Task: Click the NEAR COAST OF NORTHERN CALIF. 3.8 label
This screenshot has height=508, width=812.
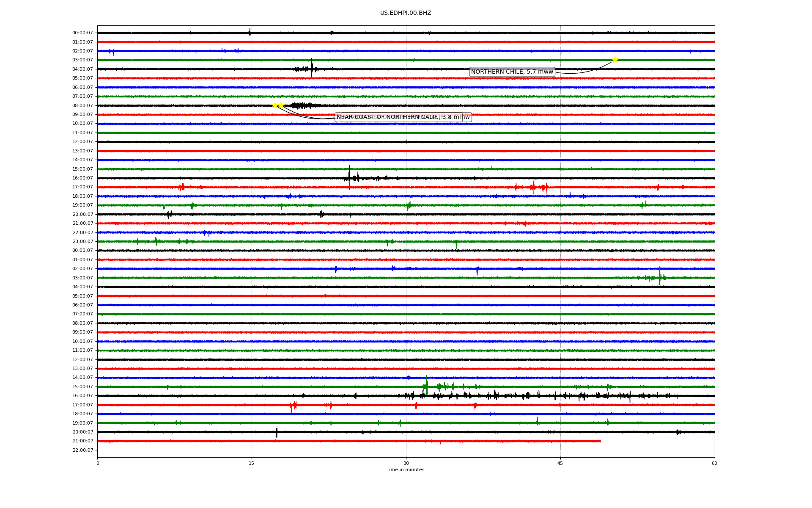Action: (399, 117)
